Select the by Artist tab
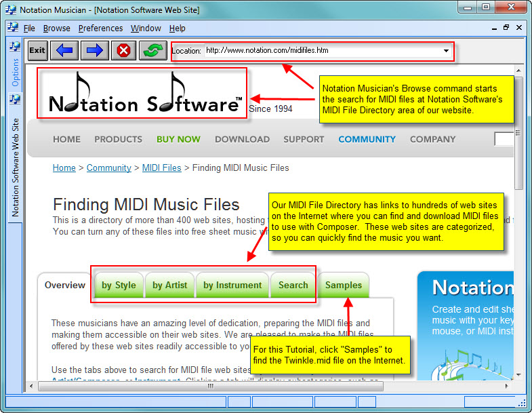This screenshot has height=413, width=532. 169,285
